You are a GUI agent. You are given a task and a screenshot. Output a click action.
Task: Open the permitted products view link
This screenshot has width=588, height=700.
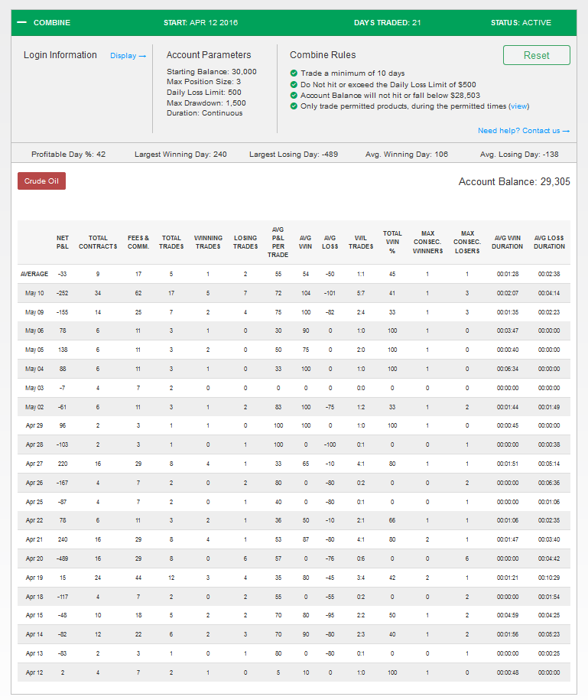519,106
